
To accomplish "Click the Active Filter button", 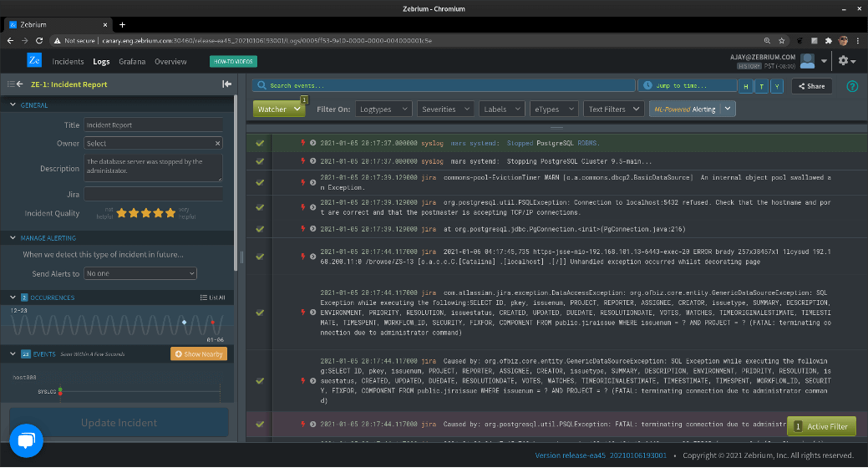I will [821, 426].
